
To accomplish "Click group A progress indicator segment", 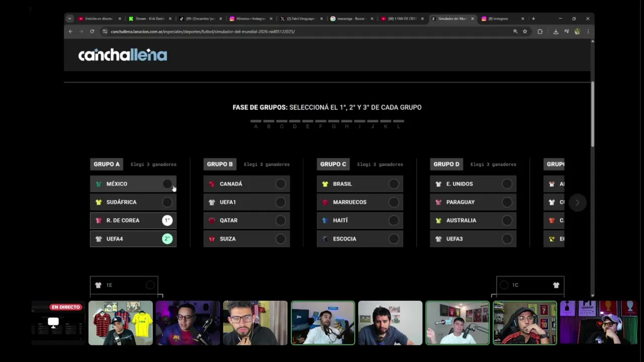I will pyautogui.click(x=256, y=121).
